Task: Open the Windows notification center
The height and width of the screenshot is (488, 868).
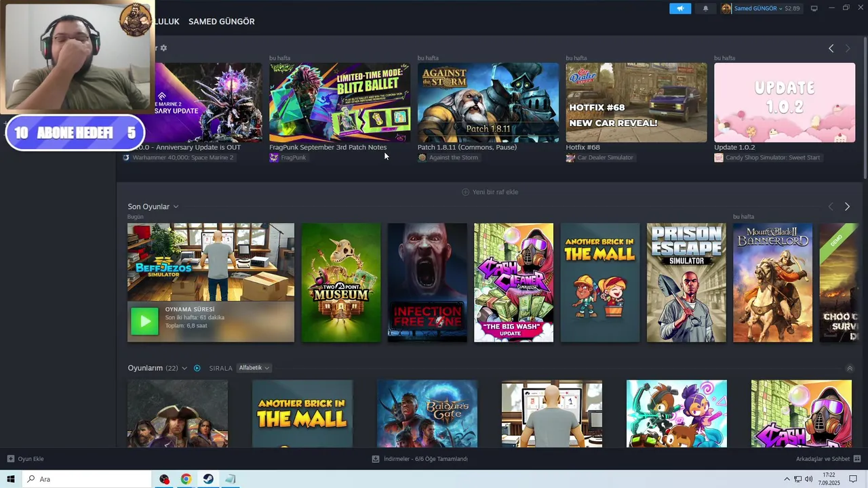Action: (853, 479)
